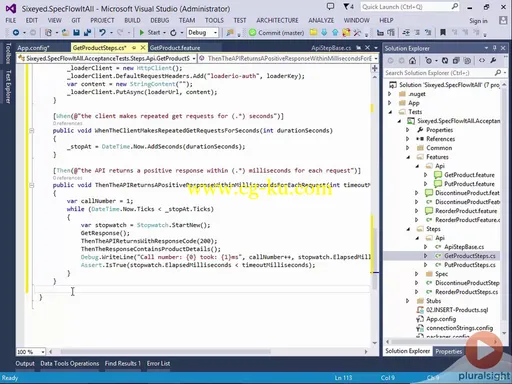Close the GetProductSteps.cs tab

coord(143,48)
